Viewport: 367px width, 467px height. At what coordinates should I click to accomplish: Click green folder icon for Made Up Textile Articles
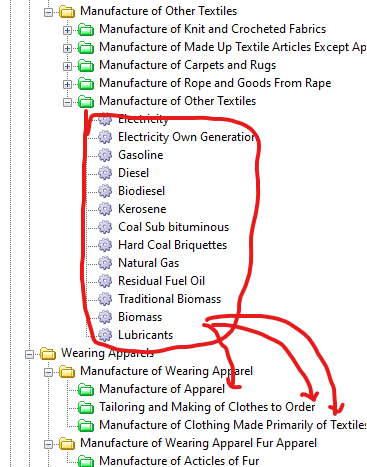click(x=86, y=48)
